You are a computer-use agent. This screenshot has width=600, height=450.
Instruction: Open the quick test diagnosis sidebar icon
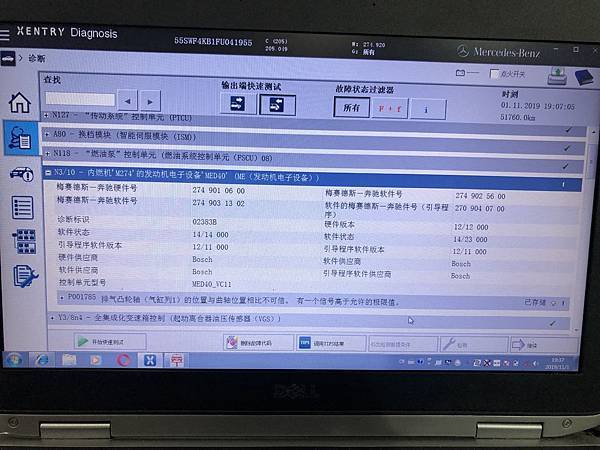[20, 138]
